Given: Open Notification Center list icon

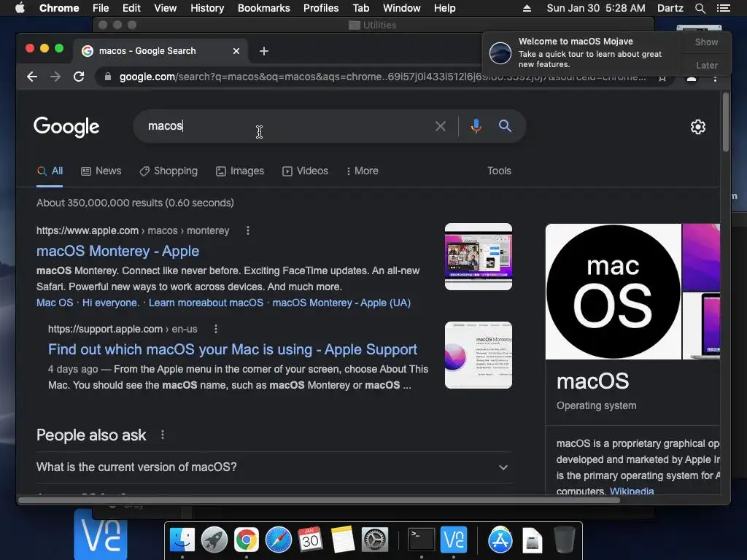Looking at the screenshot, I should [x=723, y=8].
